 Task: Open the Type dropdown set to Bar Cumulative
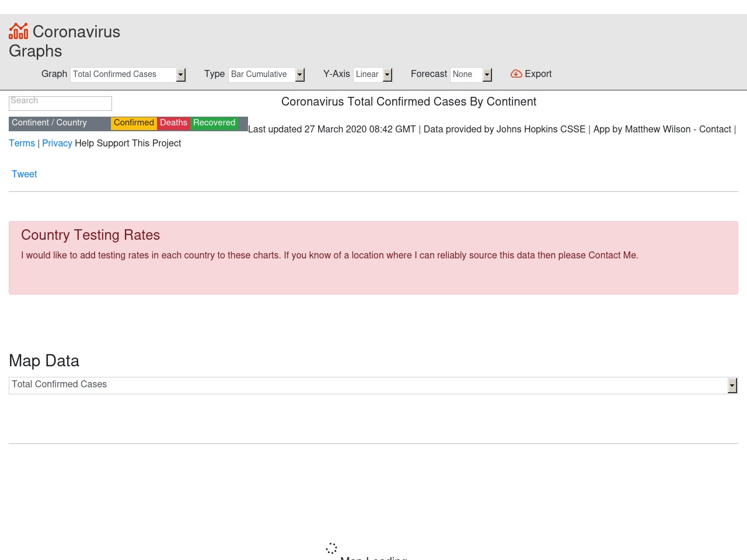[x=267, y=75]
